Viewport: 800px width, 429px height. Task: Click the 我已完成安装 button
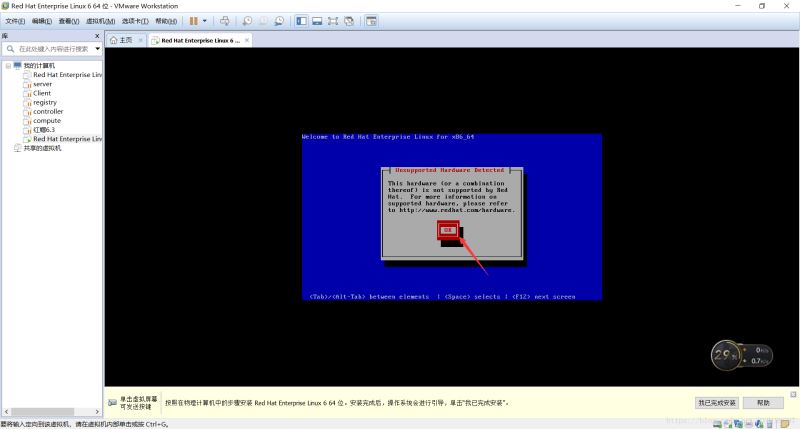(717, 402)
